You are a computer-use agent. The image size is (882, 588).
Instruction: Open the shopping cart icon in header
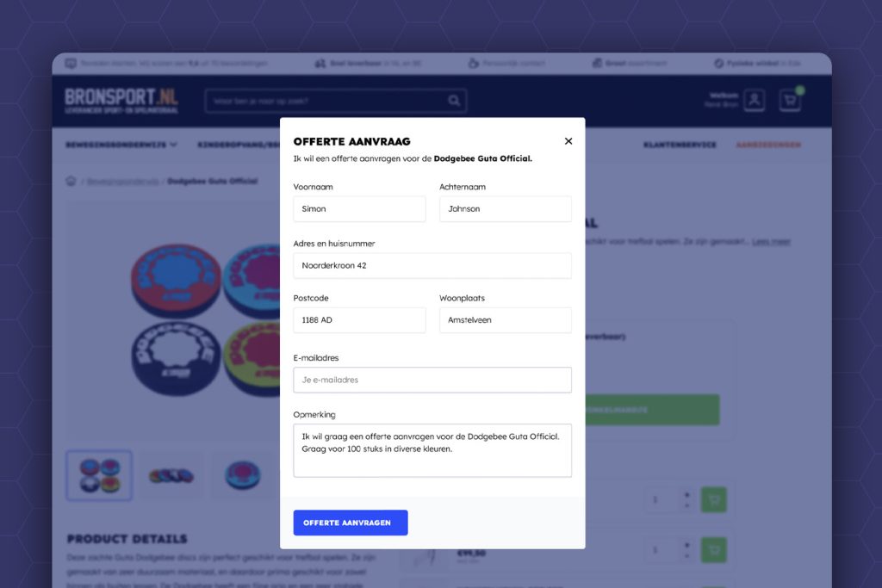point(789,101)
